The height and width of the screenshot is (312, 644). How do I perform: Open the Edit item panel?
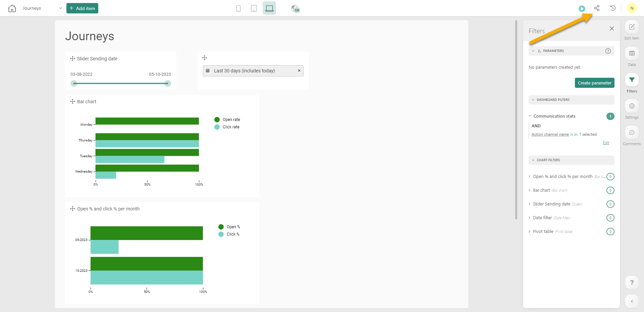(x=632, y=27)
